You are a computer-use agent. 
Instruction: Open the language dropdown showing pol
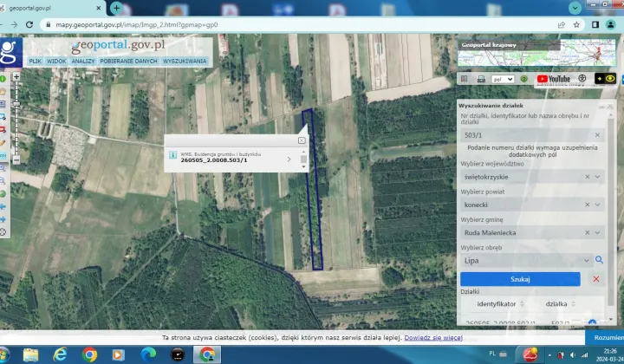(x=503, y=79)
